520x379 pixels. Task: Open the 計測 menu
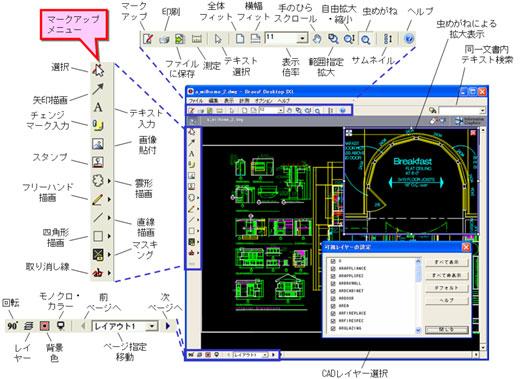pyautogui.click(x=244, y=101)
